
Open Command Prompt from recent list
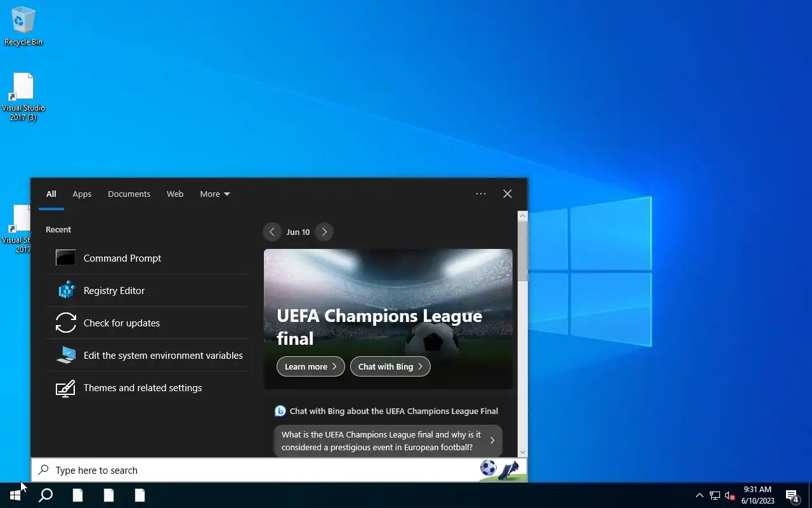[x=147, y=258]
